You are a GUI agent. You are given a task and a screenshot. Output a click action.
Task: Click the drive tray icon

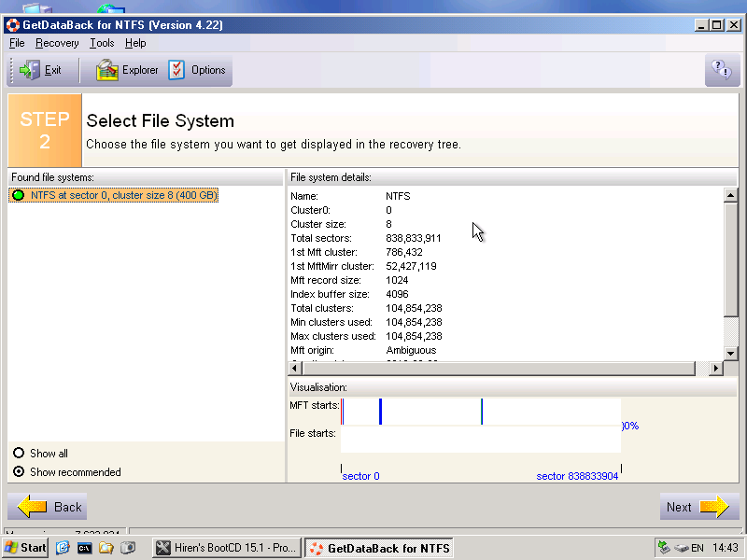682,548
